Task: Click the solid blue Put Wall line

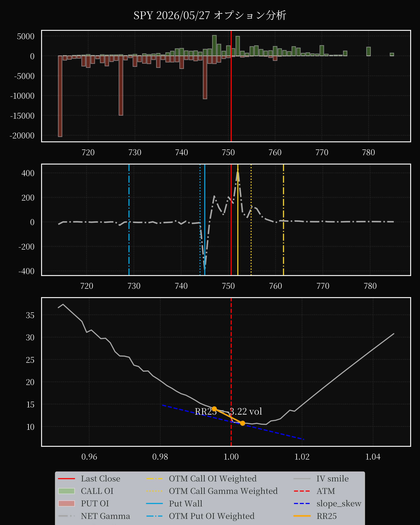Action: click(x=205, y=220)
